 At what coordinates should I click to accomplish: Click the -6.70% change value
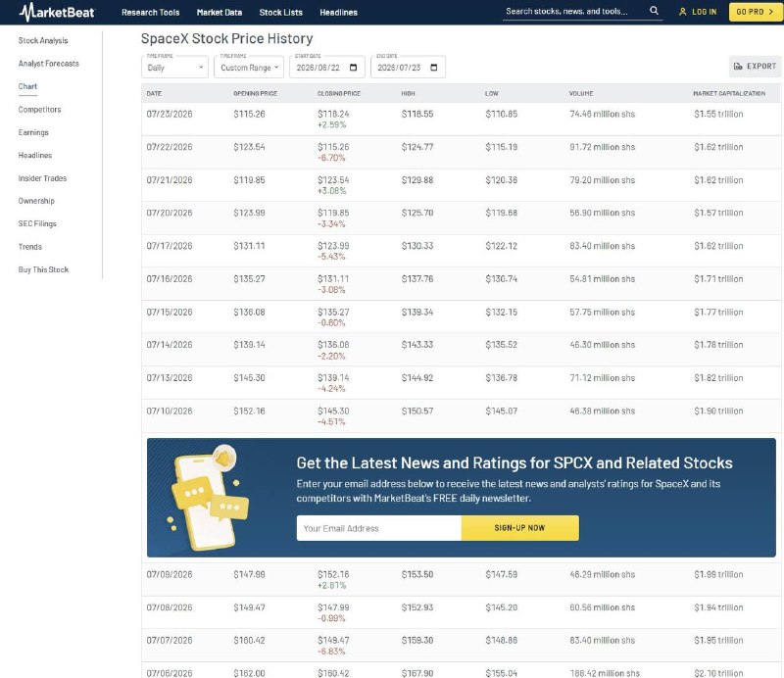point(331,158)
